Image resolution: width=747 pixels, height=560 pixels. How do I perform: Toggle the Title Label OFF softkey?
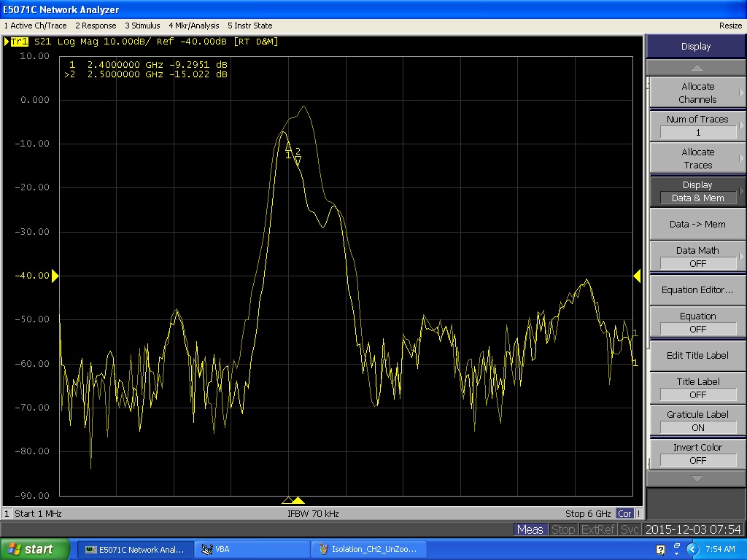click(x=697, y=389)
